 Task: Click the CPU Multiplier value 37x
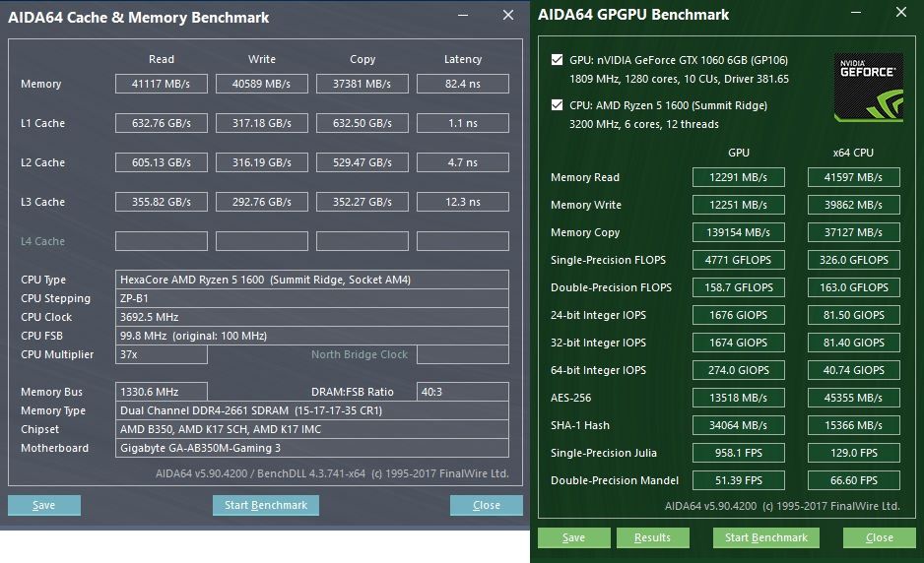pyautogui.click(x=161, y=354)
